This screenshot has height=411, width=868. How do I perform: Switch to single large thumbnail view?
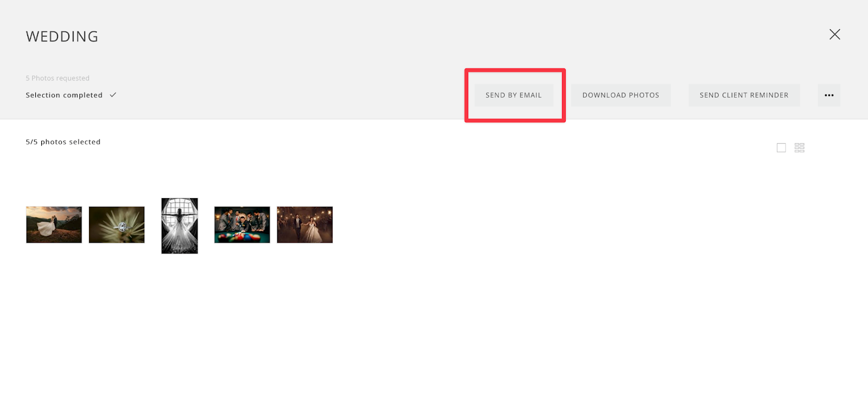(781, 148)
